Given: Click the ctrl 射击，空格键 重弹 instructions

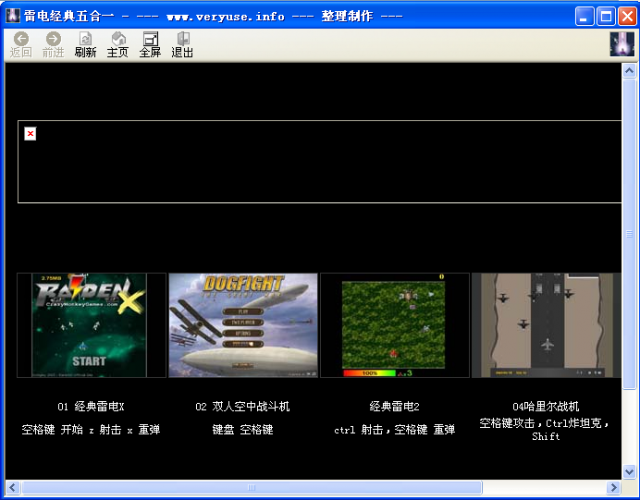Looking at the screenshot, I should point(394,430).
